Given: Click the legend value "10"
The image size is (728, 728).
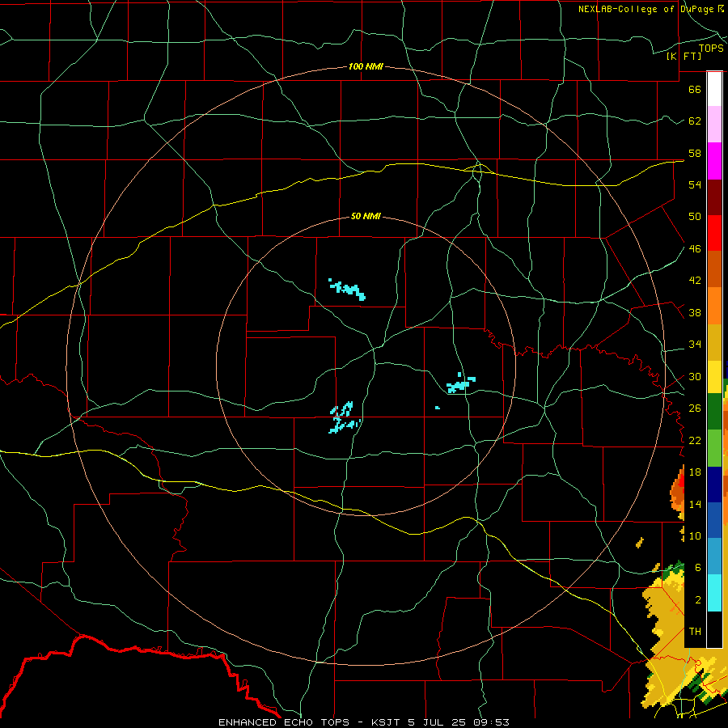Looking at the screenshot, I should (x=695, y=536).
